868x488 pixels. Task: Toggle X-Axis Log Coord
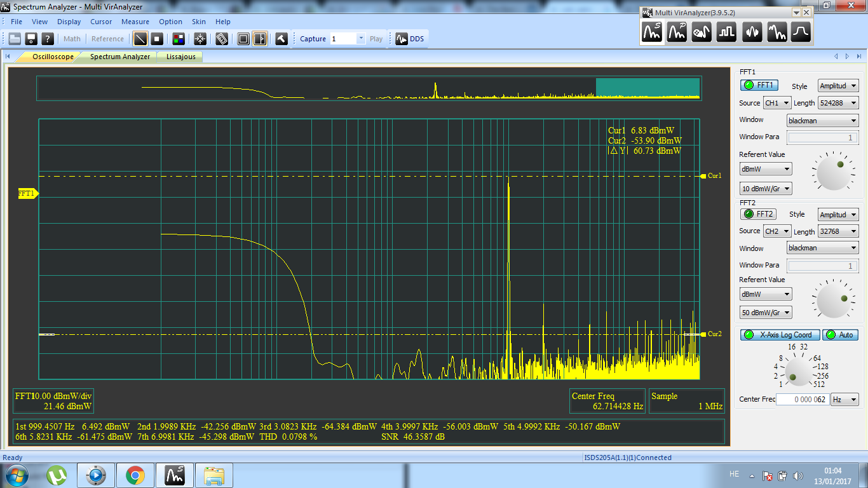pos(780,335)
